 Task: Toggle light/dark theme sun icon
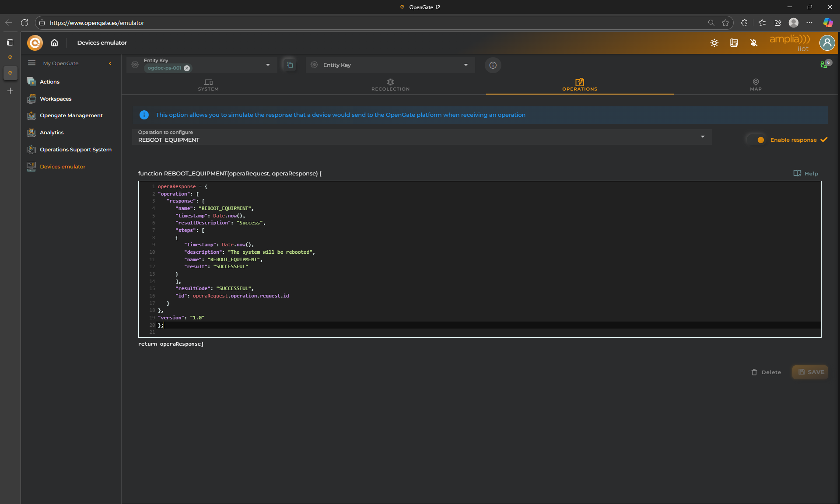(x=714, y=43)
